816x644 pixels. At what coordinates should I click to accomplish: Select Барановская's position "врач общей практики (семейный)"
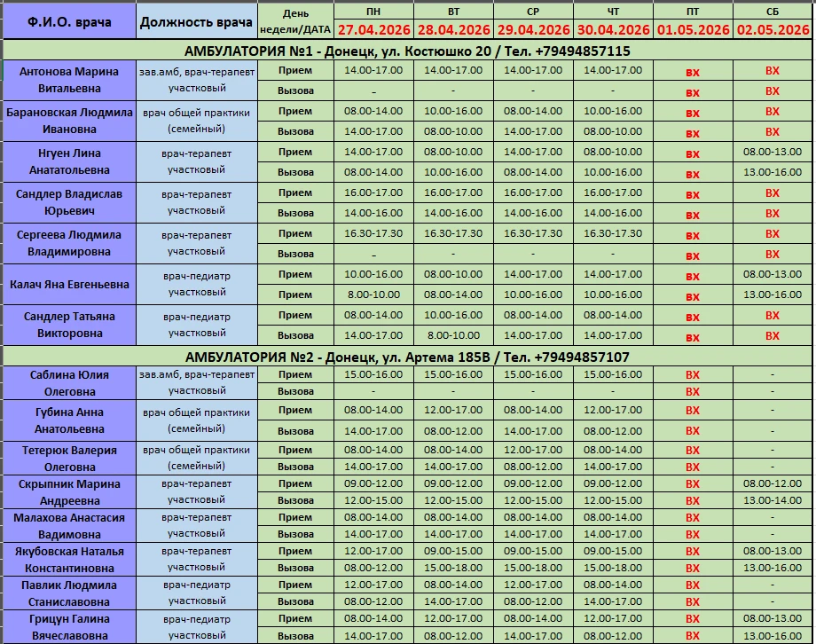coord(197,121)
